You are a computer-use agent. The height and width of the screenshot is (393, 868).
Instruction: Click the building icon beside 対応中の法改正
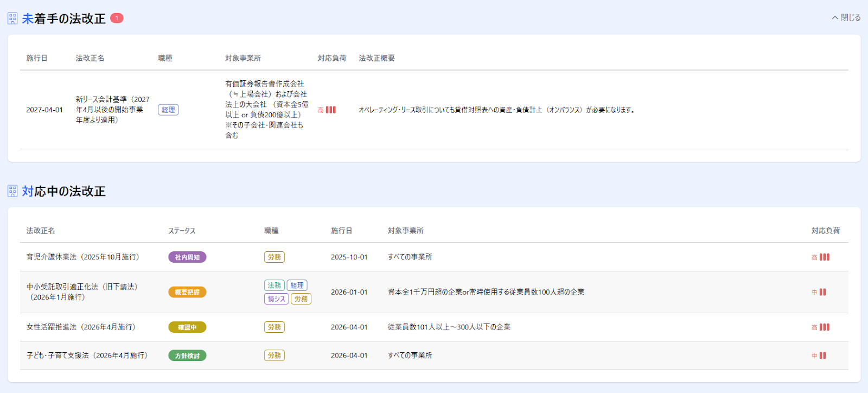12,191
